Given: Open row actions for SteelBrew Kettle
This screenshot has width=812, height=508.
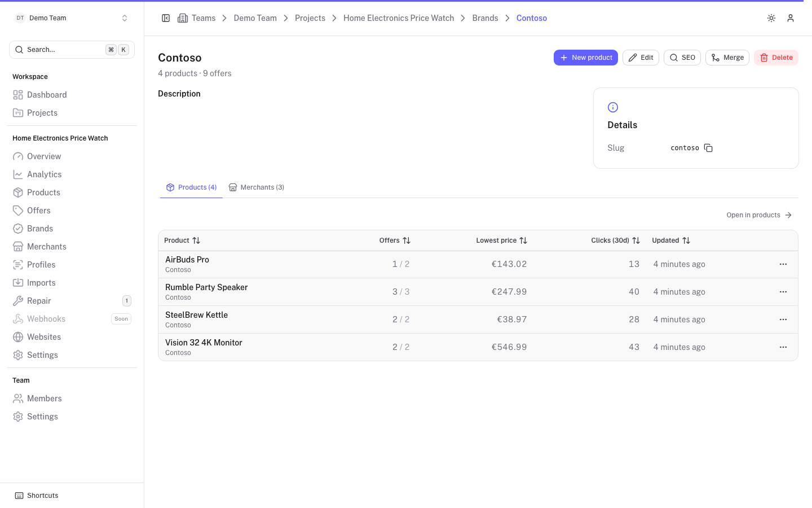Looking at the screenshot, I should (783, 319).
